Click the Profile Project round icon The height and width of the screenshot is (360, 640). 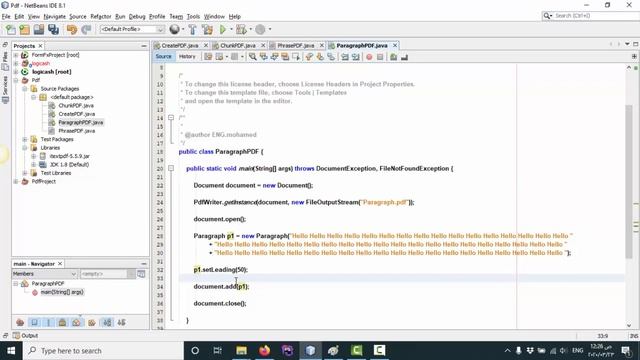[260, 29]
